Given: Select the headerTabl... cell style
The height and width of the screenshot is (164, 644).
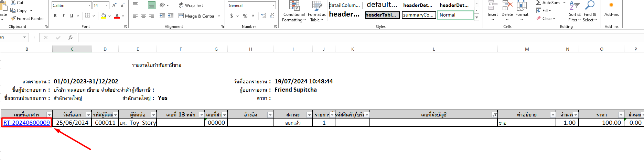Looking at the screenshot, I should tap(382, 15).
